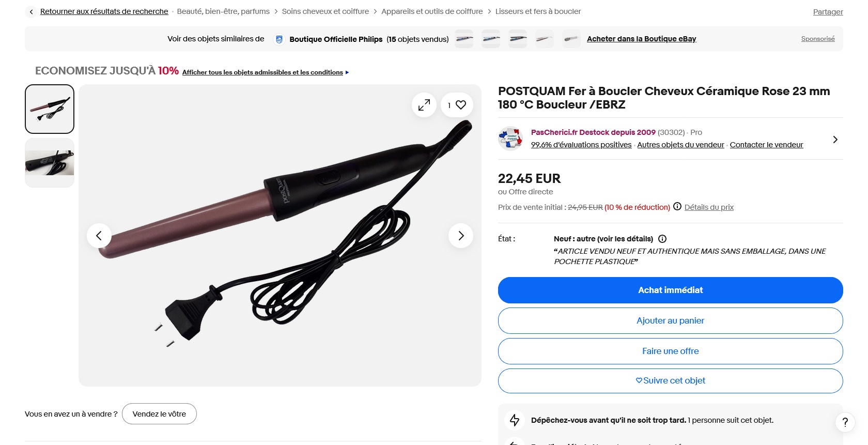Open Lisseurs et fers à boucler breadcrumb
The height and width of the screenshot is (445, 868).
click(x=538, y=11)
